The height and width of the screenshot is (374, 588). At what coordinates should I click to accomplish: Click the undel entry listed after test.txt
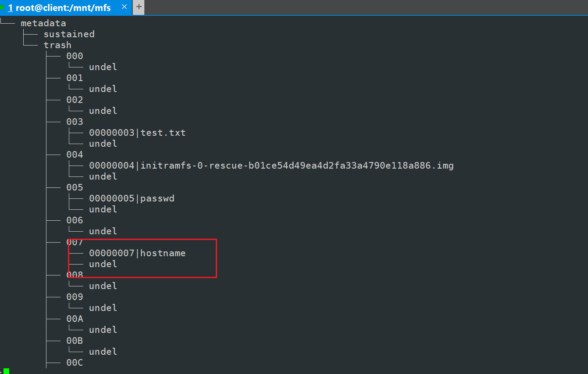103,144
